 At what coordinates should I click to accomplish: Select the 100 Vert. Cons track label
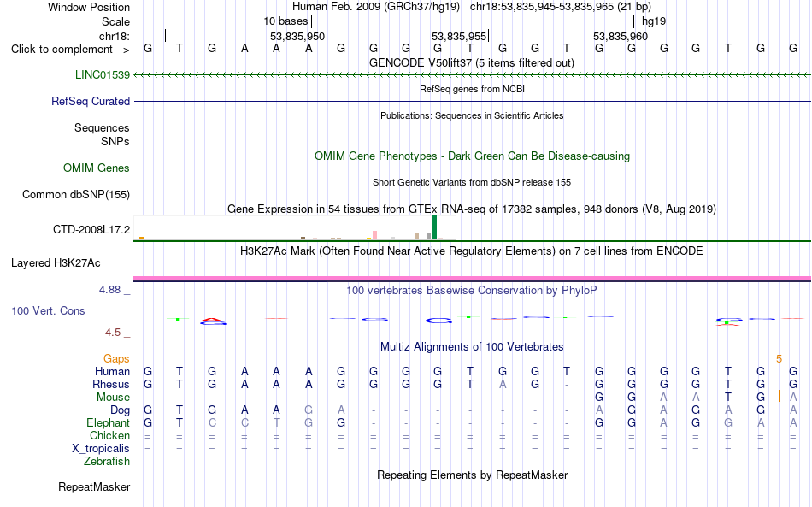point(48,310)
